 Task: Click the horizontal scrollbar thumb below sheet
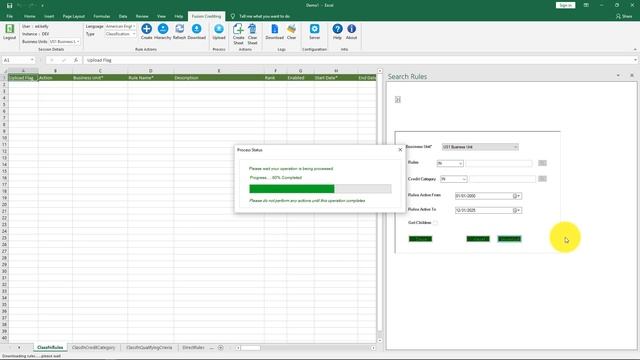250,348
